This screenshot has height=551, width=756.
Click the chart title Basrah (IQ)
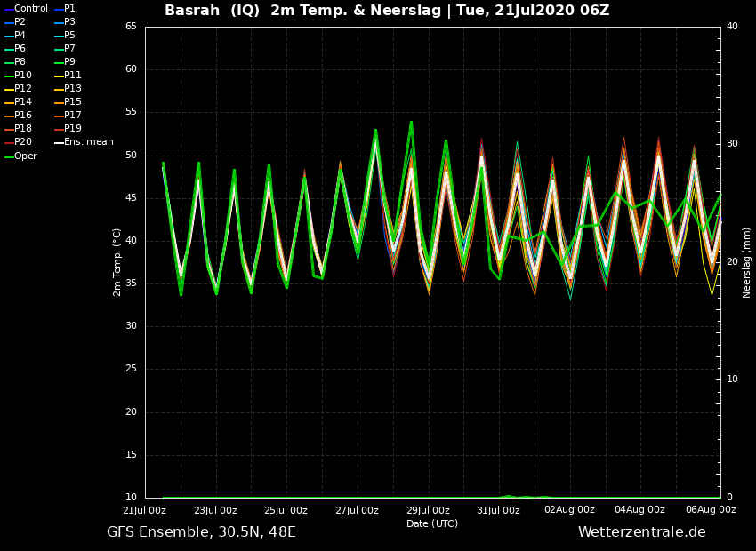point(213,10)
